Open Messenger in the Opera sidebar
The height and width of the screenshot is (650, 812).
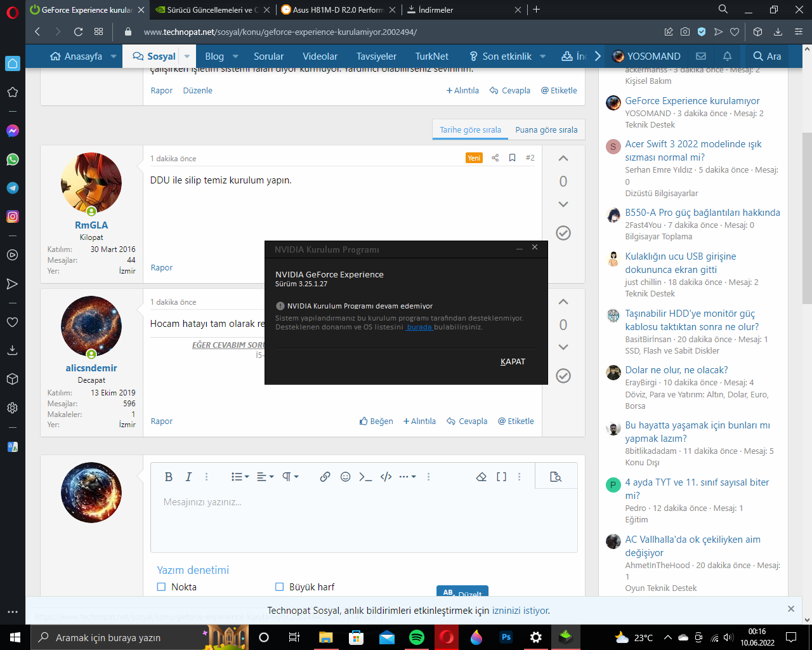click(x=12, y=131)
